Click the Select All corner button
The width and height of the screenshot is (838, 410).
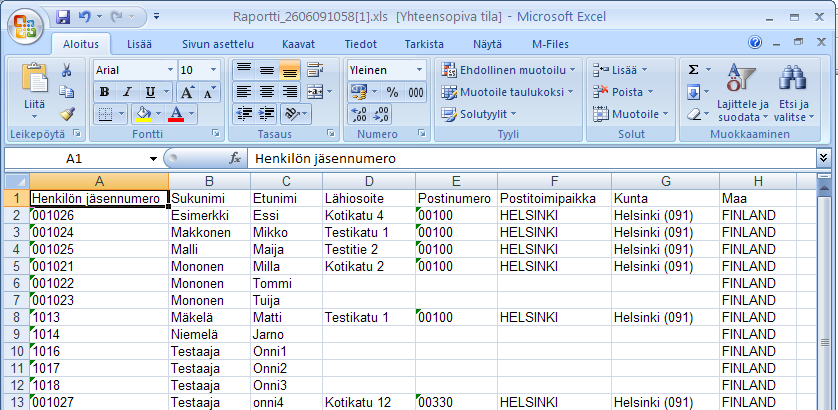[17, 181]
